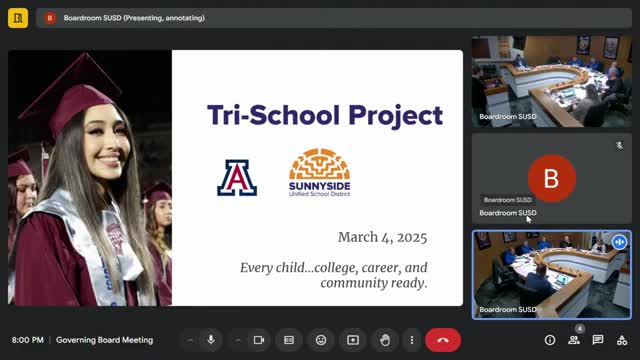Screen dimensions: 640x360
Task: Turn on closed captions
Action: tap(289, 340)
